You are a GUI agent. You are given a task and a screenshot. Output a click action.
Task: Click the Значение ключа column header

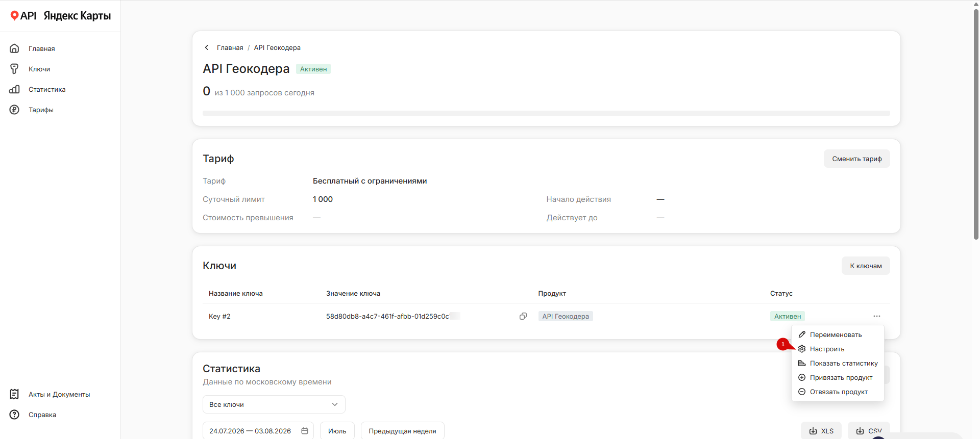coord(353,293)
